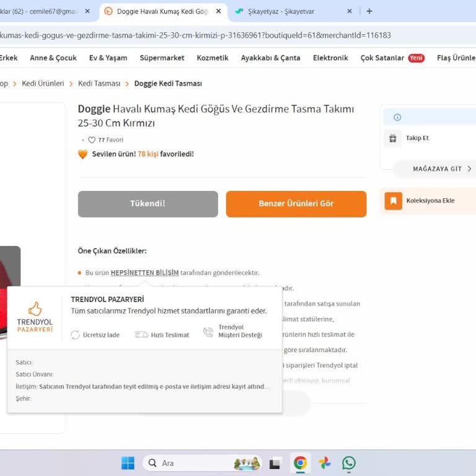Open the Süpermarket category menu
Image resolution: width=476 pixels, height=476 pixels.
162,58
